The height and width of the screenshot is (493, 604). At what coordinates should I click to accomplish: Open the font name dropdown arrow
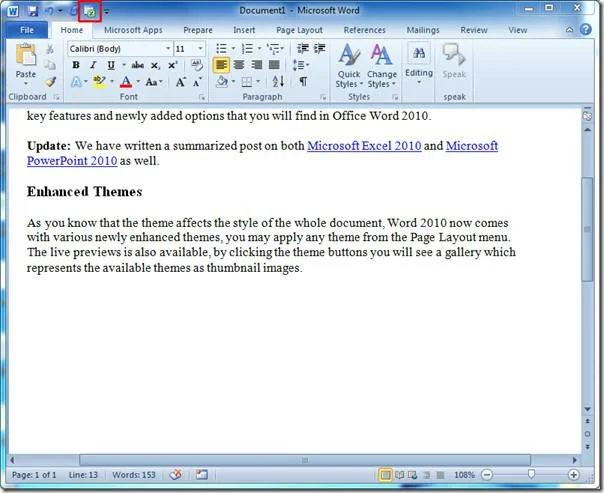(168, 49)
